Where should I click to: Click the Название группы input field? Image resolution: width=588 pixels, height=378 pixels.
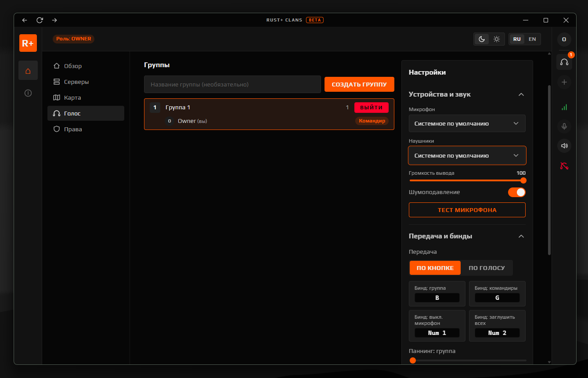[232, 84]
